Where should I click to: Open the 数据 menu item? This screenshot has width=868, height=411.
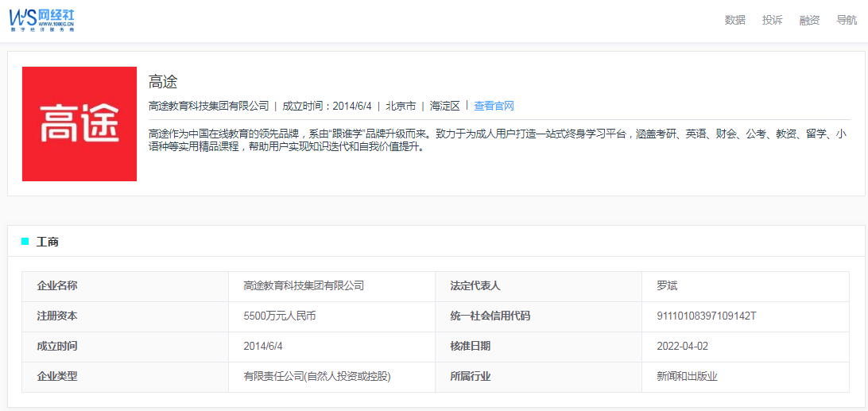tap(734, 21)
